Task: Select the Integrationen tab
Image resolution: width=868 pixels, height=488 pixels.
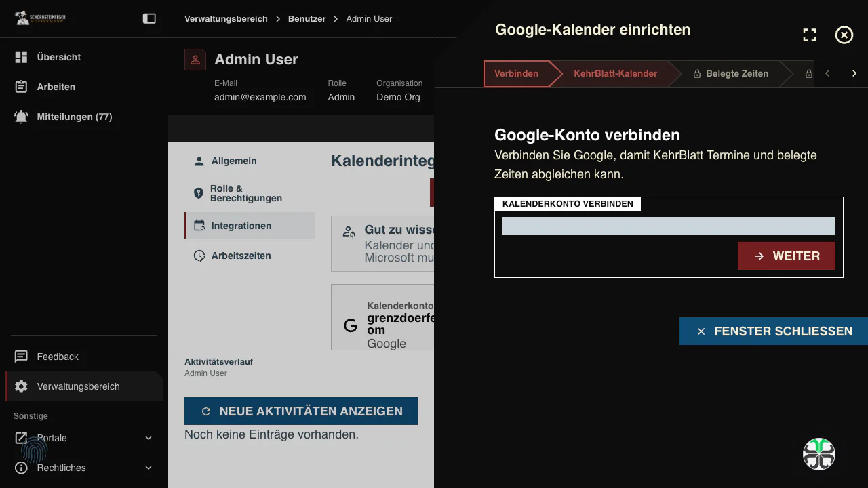Action: point(250,226)
